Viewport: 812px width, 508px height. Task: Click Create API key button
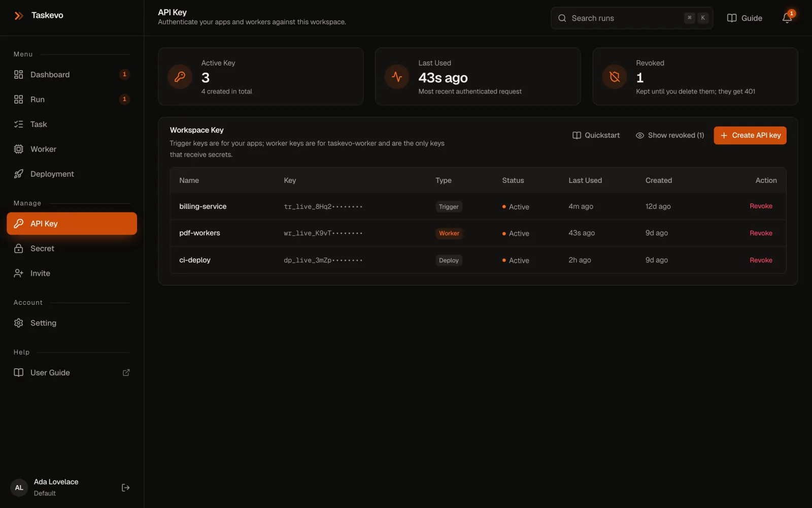pyautogui.click(x=750, y=135)
